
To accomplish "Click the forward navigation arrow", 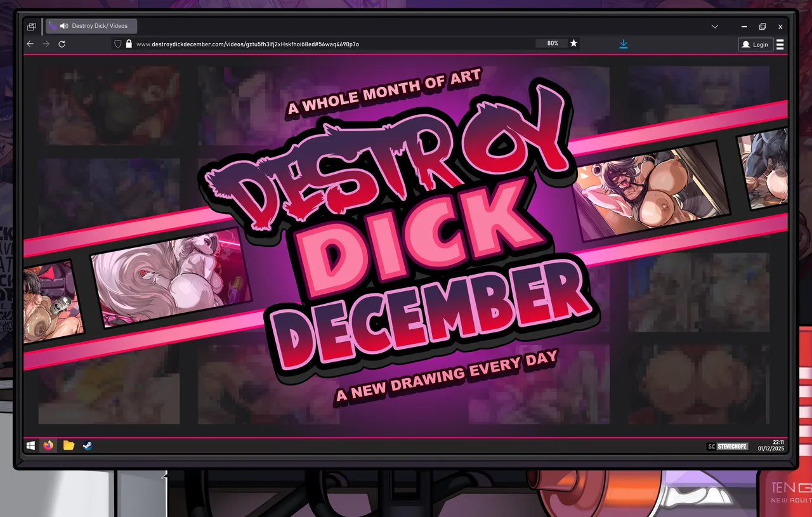I will [x=46, y=44].
